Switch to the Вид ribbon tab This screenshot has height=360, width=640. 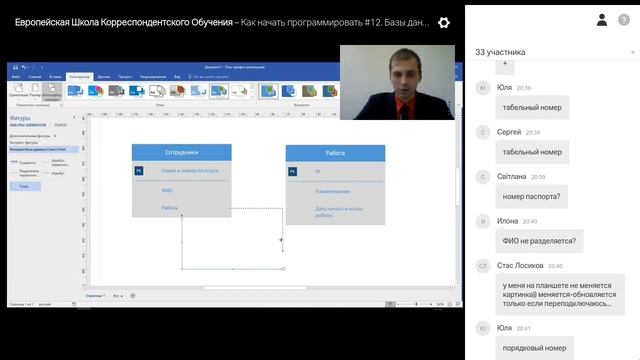point(177,77)
